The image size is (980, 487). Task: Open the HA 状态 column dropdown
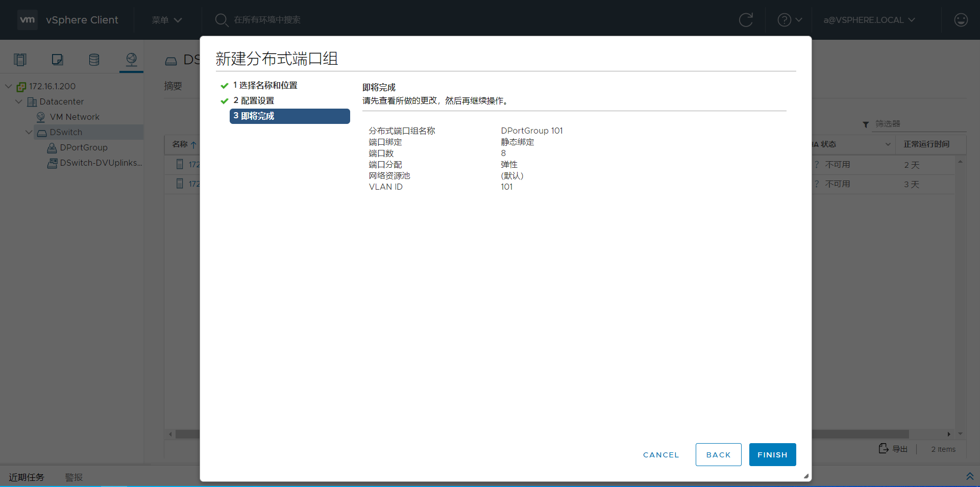click(887, 144)
